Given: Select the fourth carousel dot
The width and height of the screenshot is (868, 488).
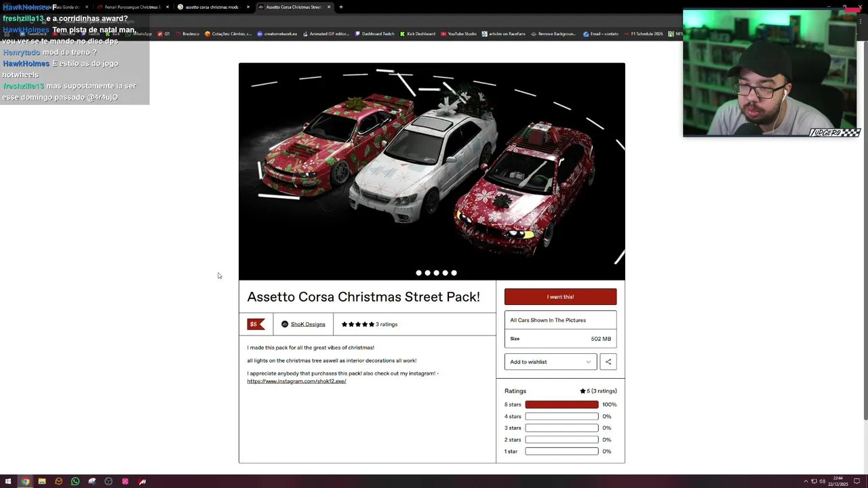Looking at the screenshot, I should 445,273.
